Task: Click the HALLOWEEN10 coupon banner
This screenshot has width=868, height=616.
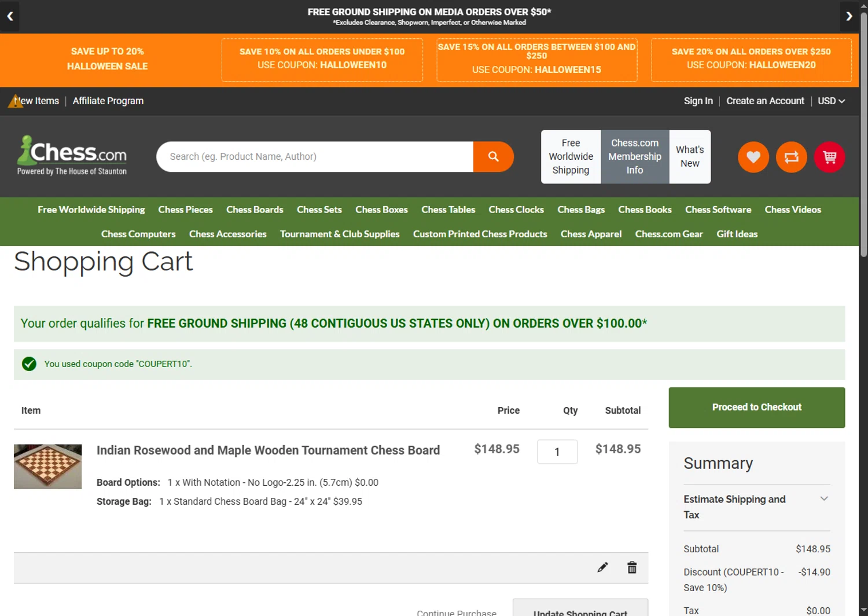Action: coord(322,60)
